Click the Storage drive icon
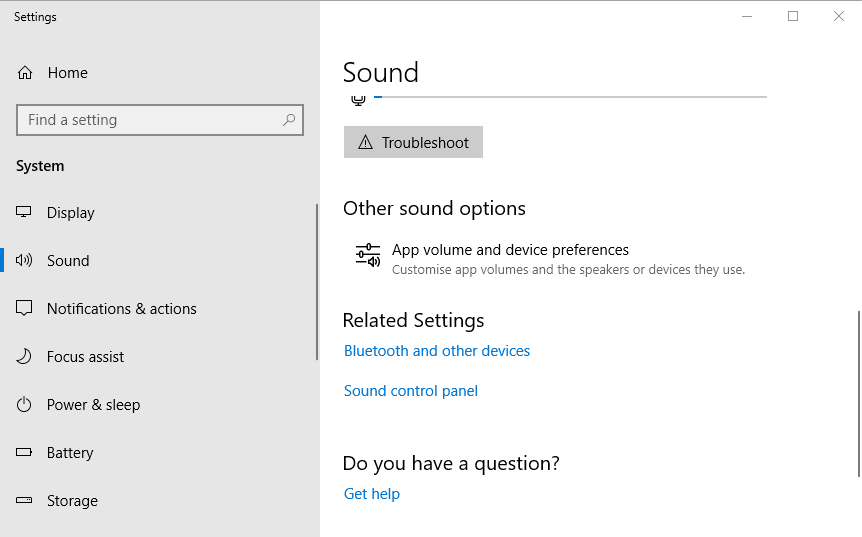The image size is (862, 537). tap(25, 501)
